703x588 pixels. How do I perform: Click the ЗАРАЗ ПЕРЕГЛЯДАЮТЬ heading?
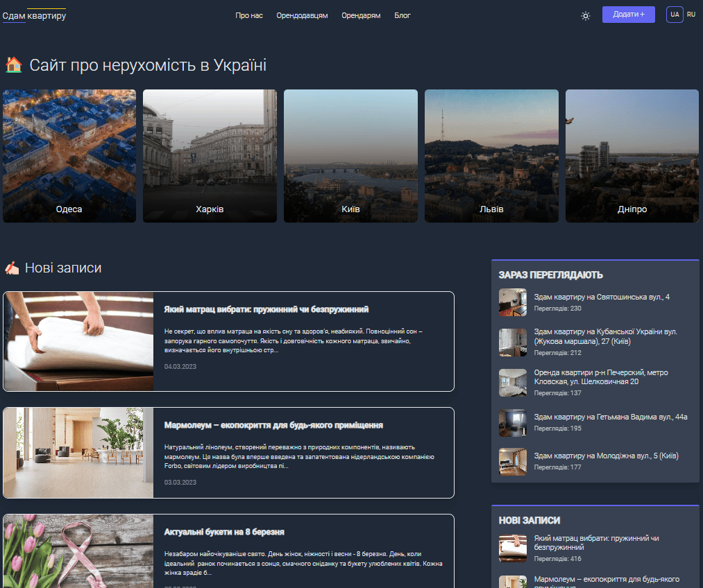point(550,275)
